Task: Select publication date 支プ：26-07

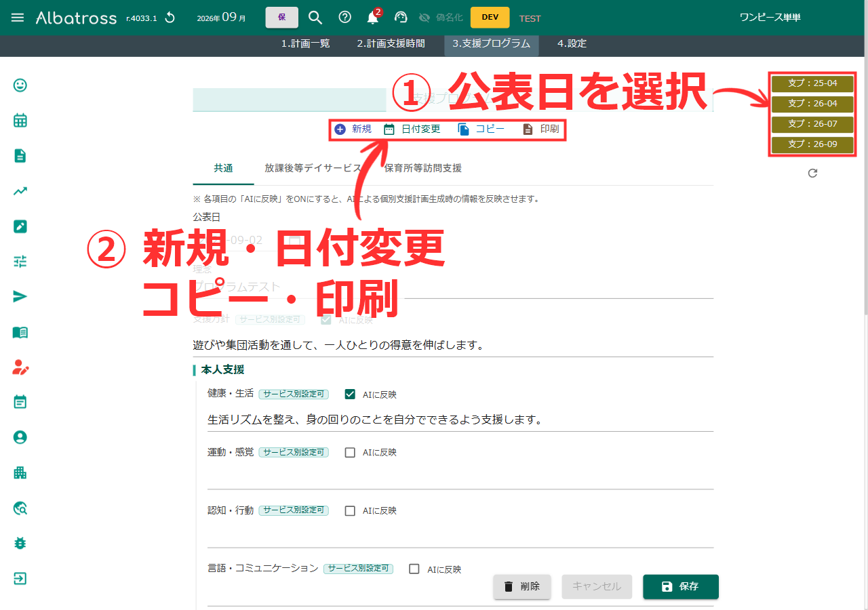Action: coord(812,124)
